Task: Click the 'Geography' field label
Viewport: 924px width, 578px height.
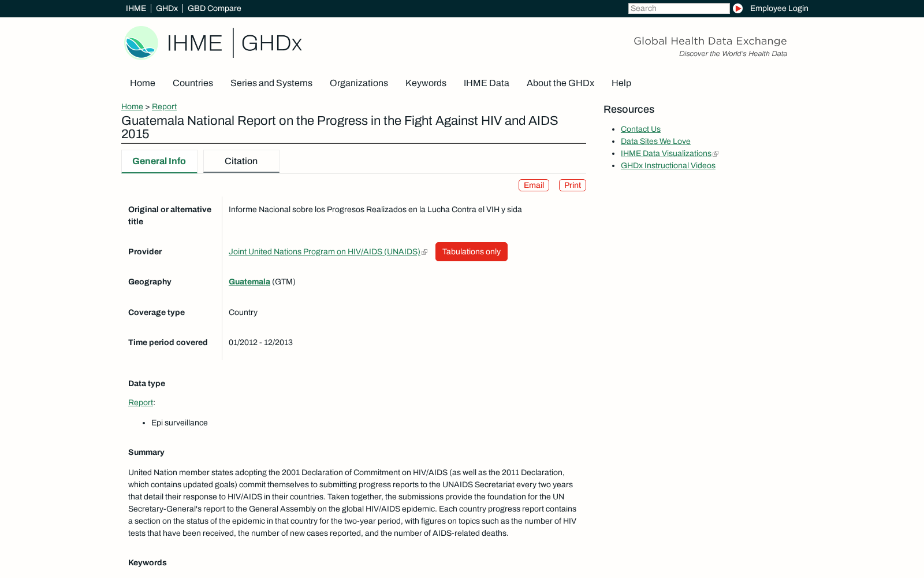Action: [x=150, y=282]
